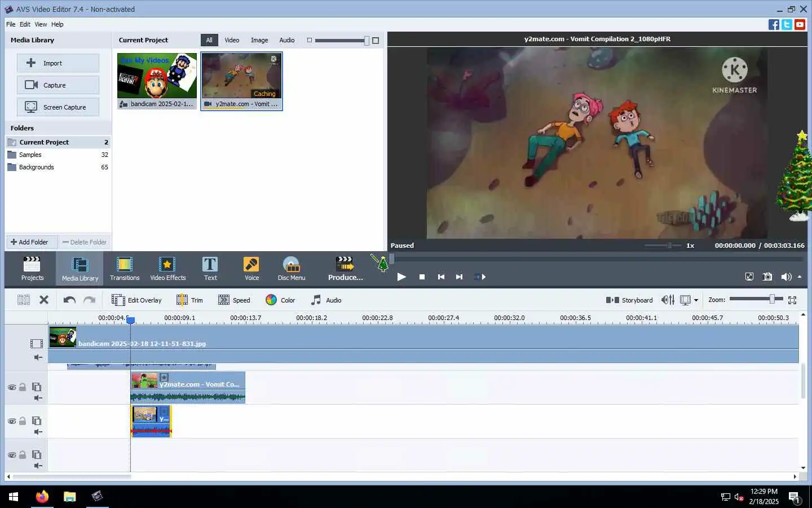Fit timeline to window with zoom-fit icon

pos(792,300)
